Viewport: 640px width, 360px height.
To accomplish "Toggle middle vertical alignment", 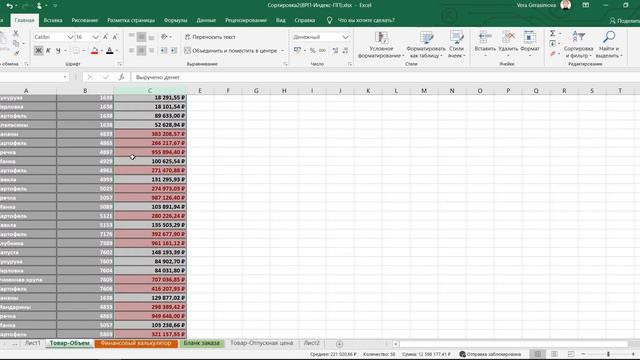I will (x=141, y=37).
